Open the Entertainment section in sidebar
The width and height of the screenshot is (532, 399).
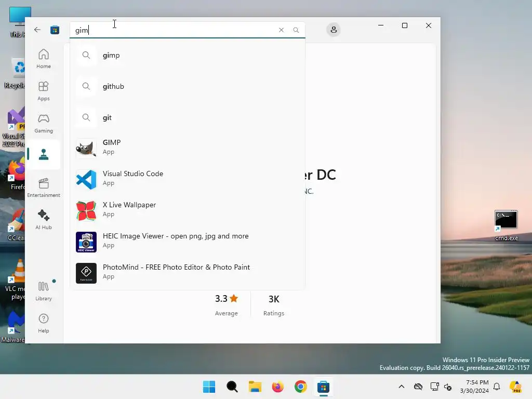pyautogui.click(x=44, y=188)
